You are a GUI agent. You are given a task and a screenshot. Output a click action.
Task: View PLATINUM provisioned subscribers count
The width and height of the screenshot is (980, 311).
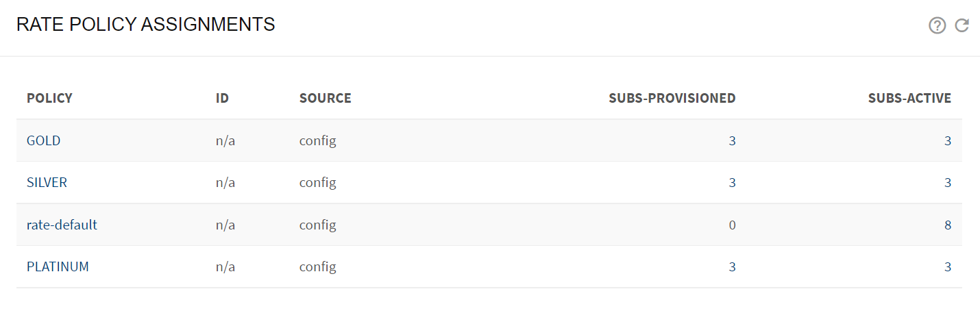coord(732,266)
